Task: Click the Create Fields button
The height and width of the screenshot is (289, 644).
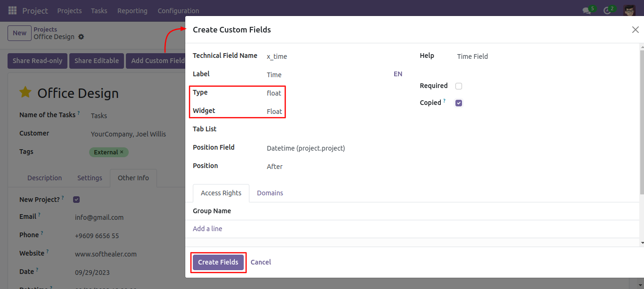Action: pyautogui.click(x=218, y=262)
